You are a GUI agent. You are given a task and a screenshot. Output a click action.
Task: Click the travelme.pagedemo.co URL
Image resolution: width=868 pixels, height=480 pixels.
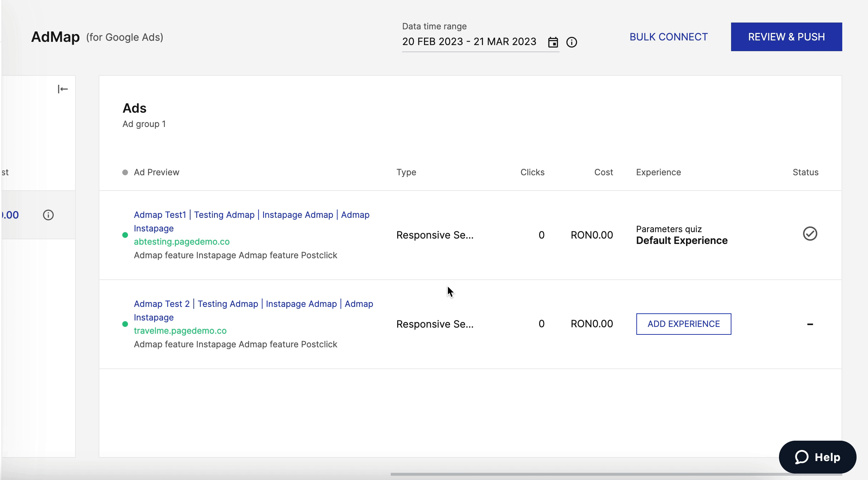[x=180, y=331]
